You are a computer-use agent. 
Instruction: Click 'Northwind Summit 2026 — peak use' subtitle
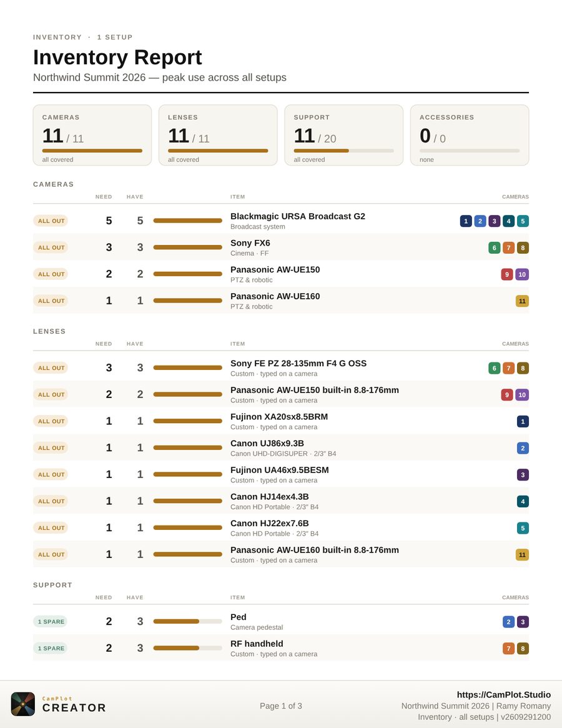(x=160, y=77)
